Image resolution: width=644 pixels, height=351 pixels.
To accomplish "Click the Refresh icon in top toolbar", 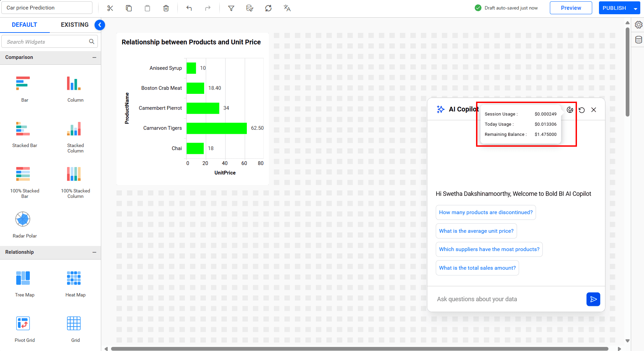I will [268, 8].
